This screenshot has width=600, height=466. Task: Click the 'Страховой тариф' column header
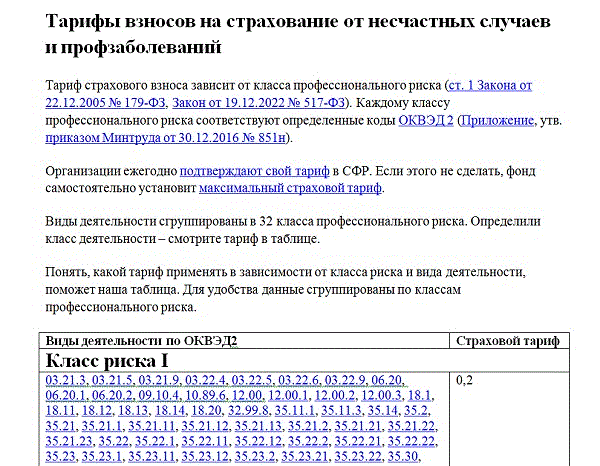(x=505, y=340)
